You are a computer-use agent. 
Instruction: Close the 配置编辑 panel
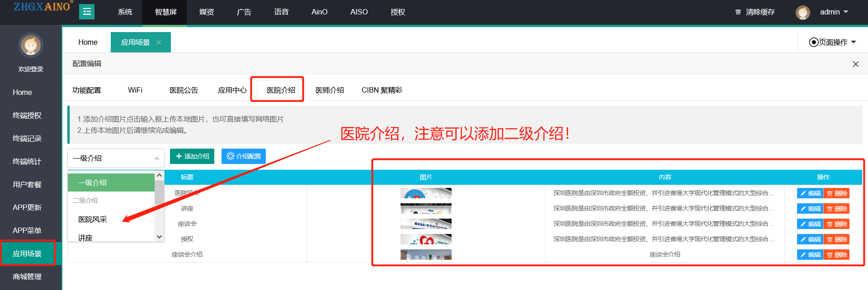coord(855,64)
